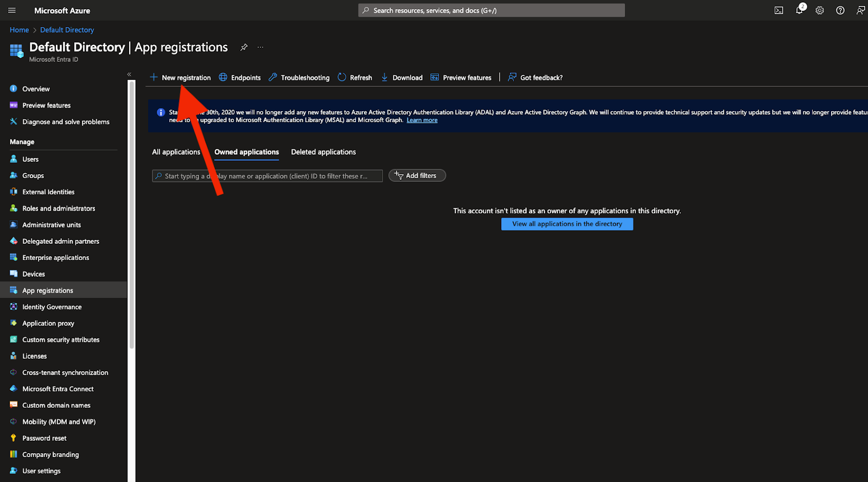Focus the Search resources, services, and docs box

[x=492, y=10]
